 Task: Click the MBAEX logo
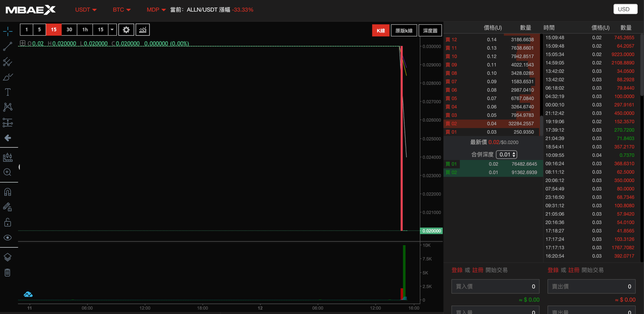(x=31, y=10)
